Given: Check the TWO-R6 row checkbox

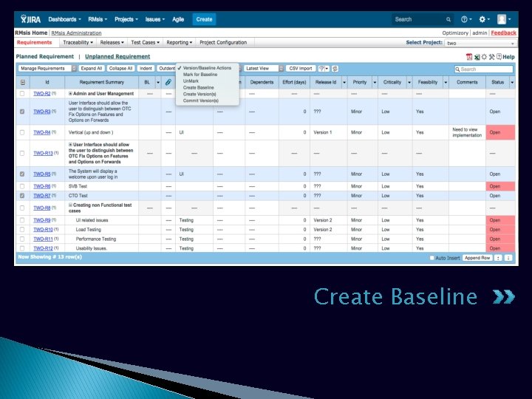Looking at the screenshot, I should click(22, 186).
